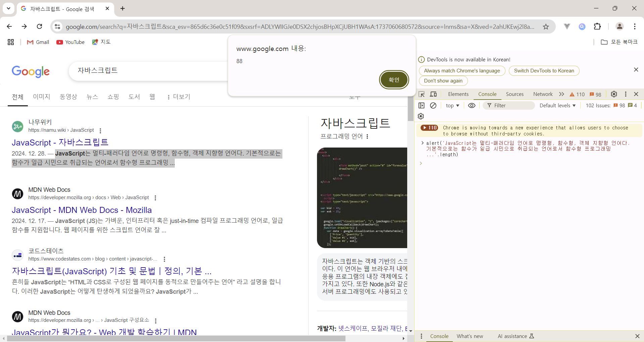
Task: Open the Extensions puzzle icon
Action: point(597,26)
